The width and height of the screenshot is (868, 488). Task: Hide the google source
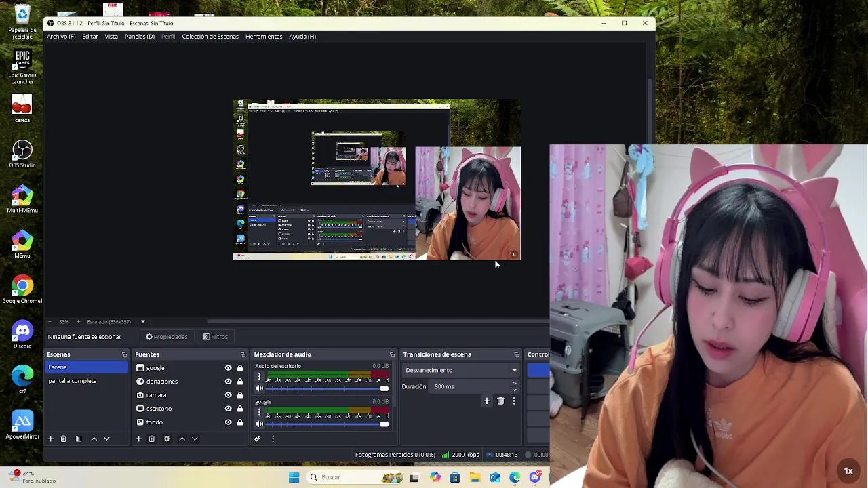[228, 368]
